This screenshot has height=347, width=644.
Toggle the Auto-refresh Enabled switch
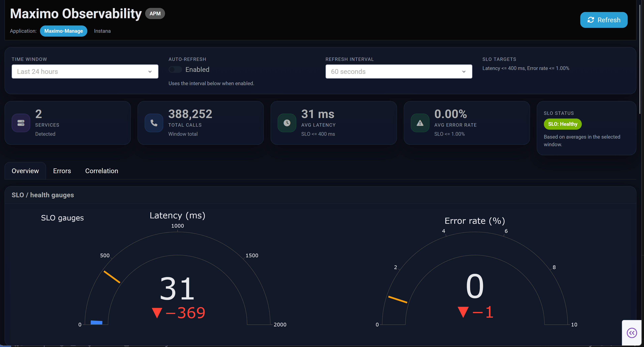pos(175,69)
